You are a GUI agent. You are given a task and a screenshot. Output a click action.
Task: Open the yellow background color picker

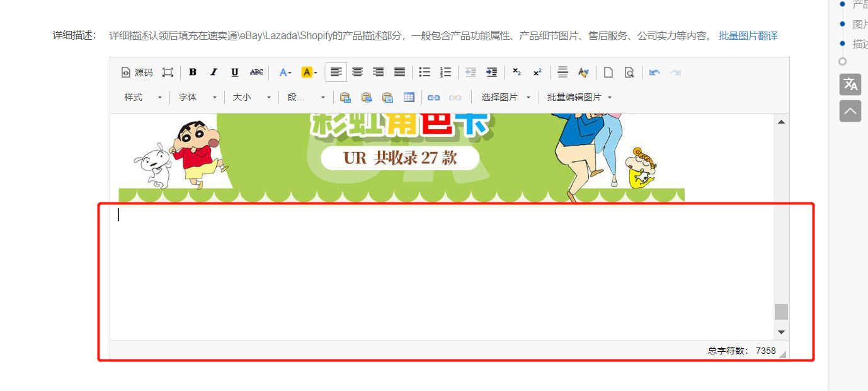pyautogui.click(x=309, y=73)
